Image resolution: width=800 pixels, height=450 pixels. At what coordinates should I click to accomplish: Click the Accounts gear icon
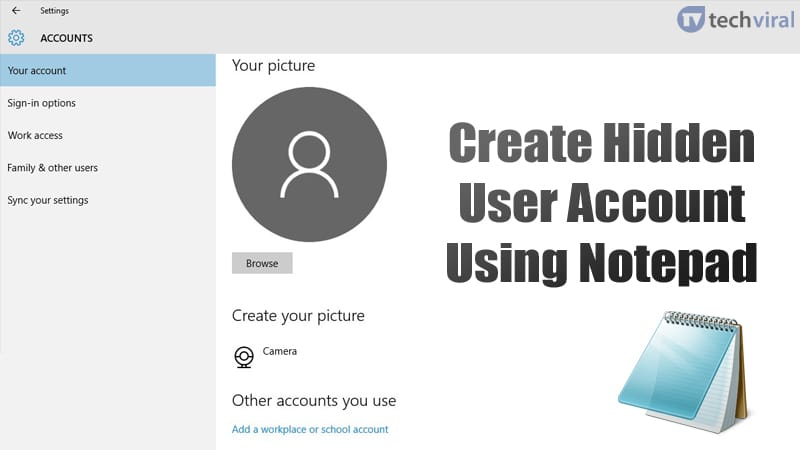click(x=16, y=38)
